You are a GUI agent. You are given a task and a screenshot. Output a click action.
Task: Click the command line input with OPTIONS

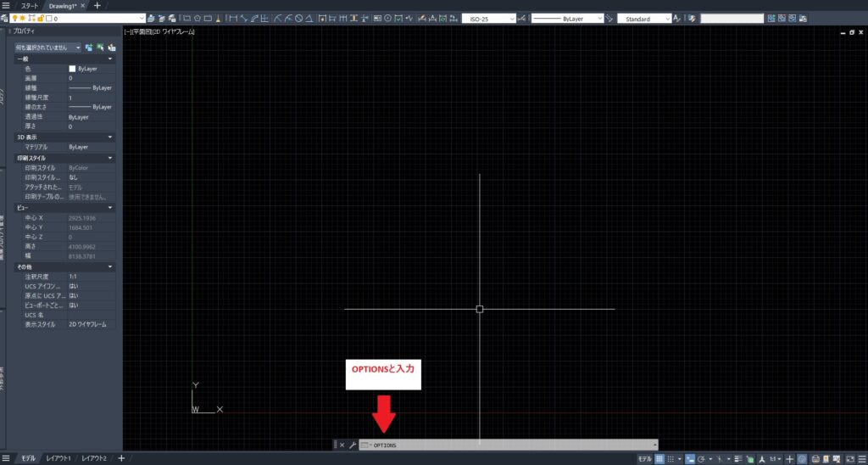509,445
